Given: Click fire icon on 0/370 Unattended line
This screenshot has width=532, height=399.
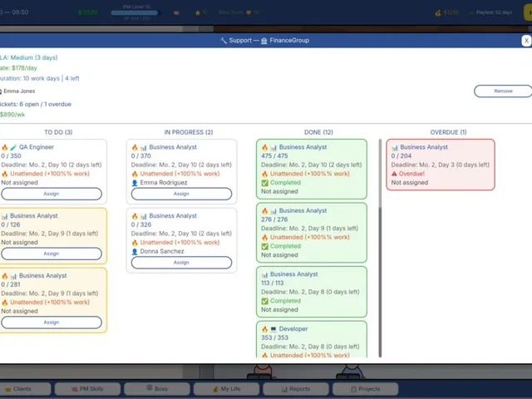Looking at the screenshot, I should click(135, 174).
